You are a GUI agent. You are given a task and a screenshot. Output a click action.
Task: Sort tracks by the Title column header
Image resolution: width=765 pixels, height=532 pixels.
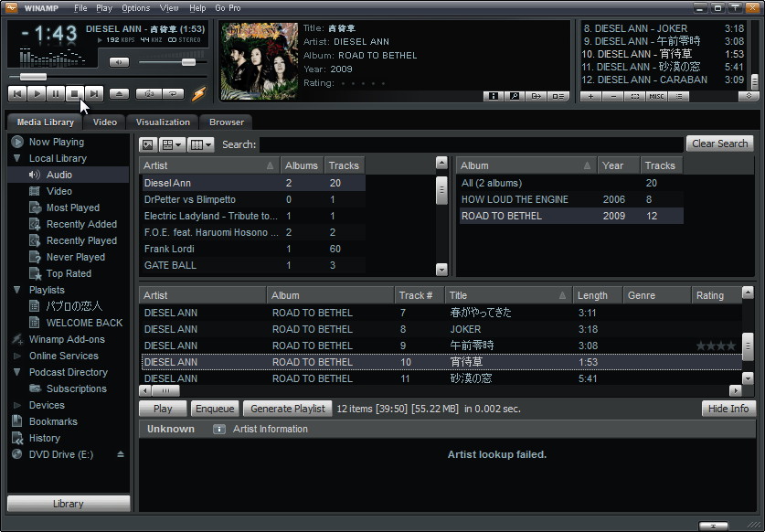click(x=508, y=295)
